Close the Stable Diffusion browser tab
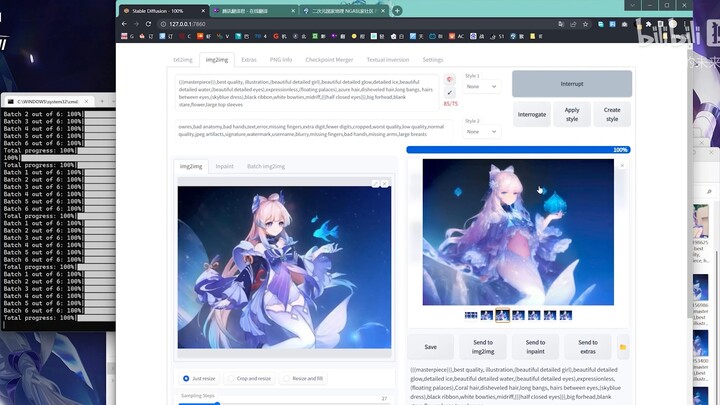This screenshot has height=405, width=720. tap(203, 11)
